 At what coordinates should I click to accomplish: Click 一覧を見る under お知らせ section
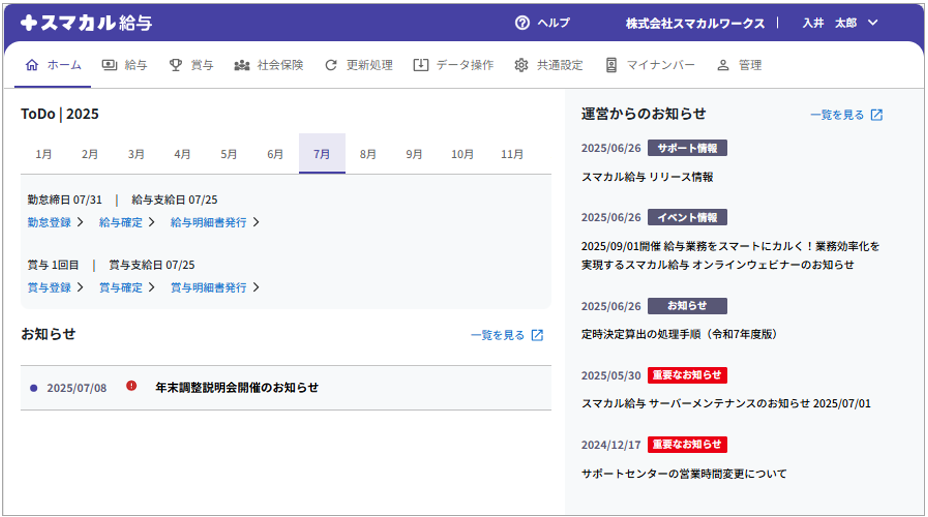point(498,335)
